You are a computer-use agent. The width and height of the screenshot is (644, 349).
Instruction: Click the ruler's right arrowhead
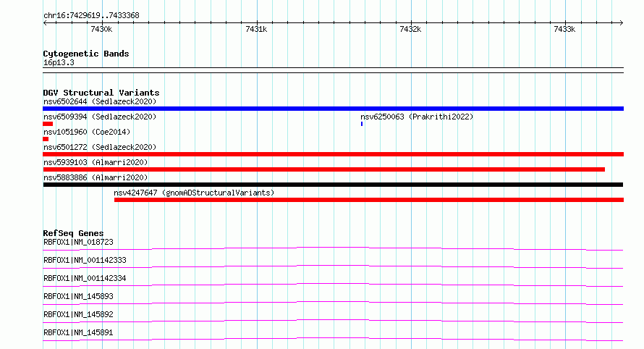pos(622,23)
